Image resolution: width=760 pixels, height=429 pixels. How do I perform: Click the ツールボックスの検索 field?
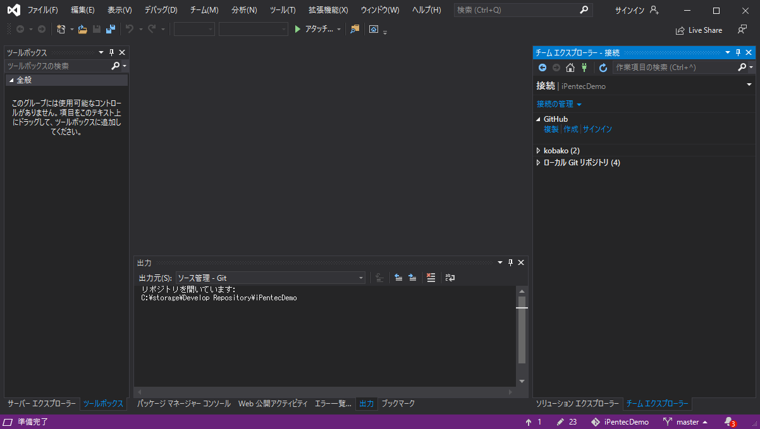point(66,66)
